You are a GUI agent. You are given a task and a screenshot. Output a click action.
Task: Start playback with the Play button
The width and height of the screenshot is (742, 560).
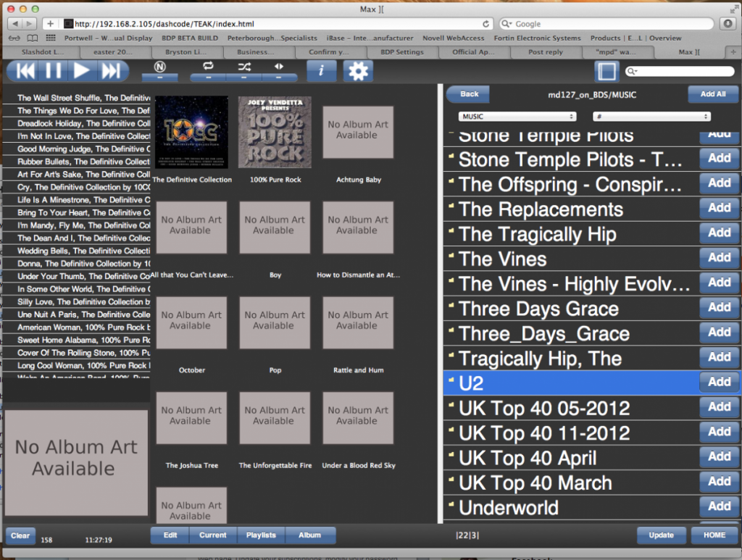click(81, 71)
